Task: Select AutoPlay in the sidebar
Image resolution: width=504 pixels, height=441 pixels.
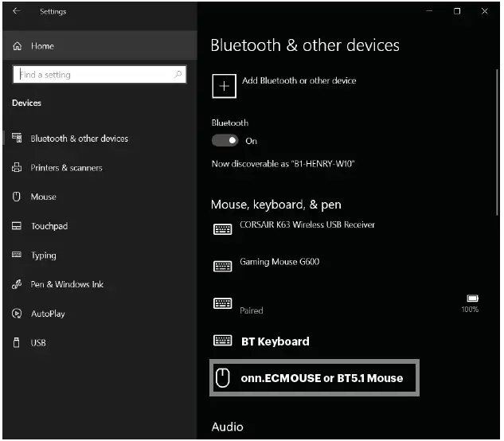Action: click(x=48, y=314)
